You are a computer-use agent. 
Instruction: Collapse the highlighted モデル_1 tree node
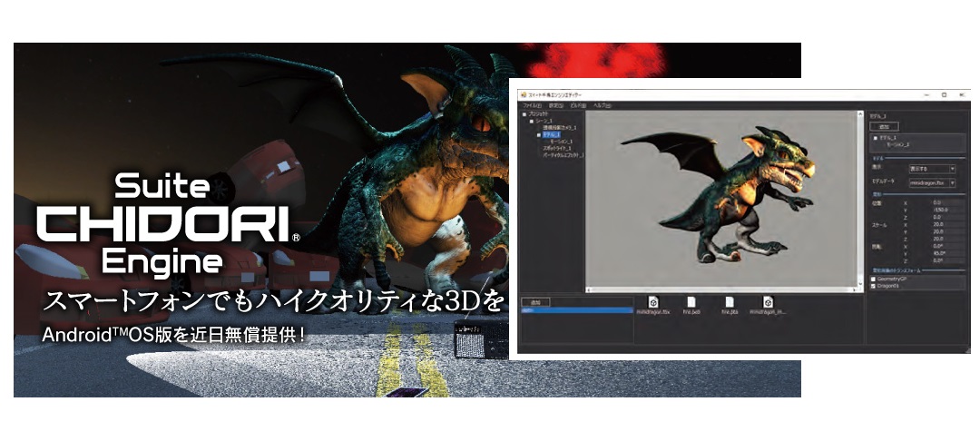click(x=539, y=135)
